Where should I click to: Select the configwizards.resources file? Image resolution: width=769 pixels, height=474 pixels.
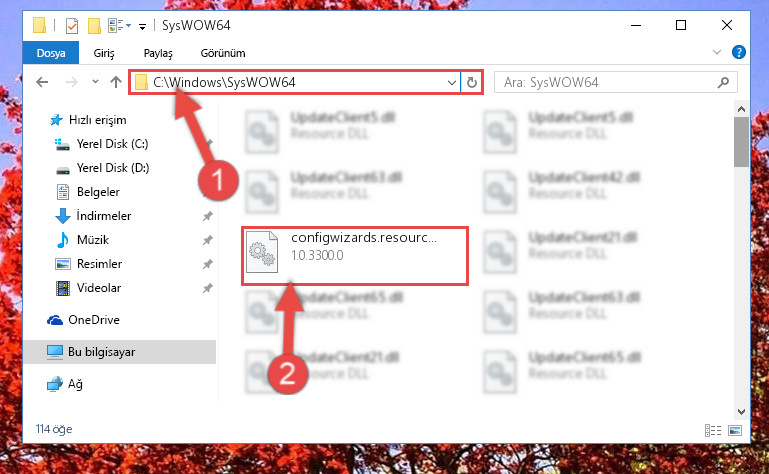tap(355, 255)
